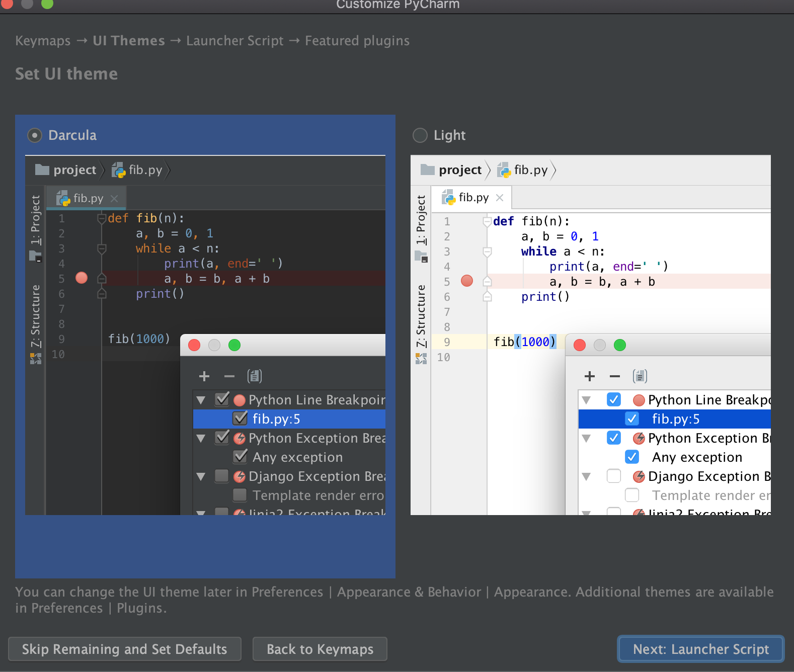Click remove breakpoint minus icon in Light dialog
This screenshot has width=794, height=672.
click(615, 376)
